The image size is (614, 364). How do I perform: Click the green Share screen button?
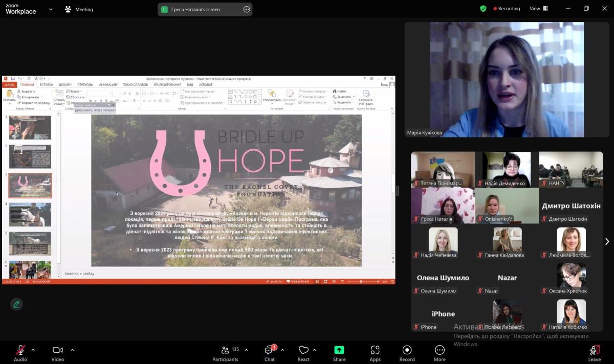coord(339,353)
